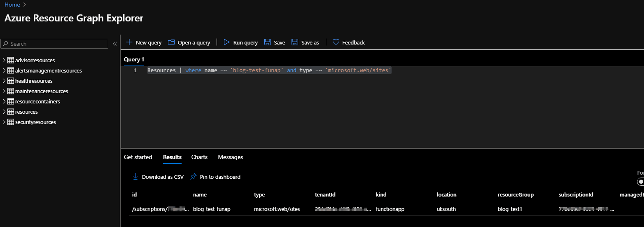
Task: Expand the advisorresources tree node
Action: pos(4,60)
